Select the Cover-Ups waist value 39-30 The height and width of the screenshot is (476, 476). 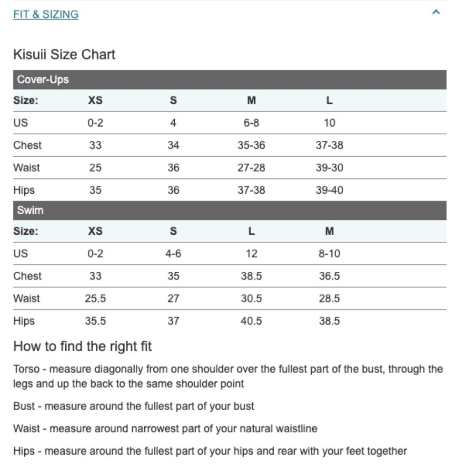coord(329,168)
